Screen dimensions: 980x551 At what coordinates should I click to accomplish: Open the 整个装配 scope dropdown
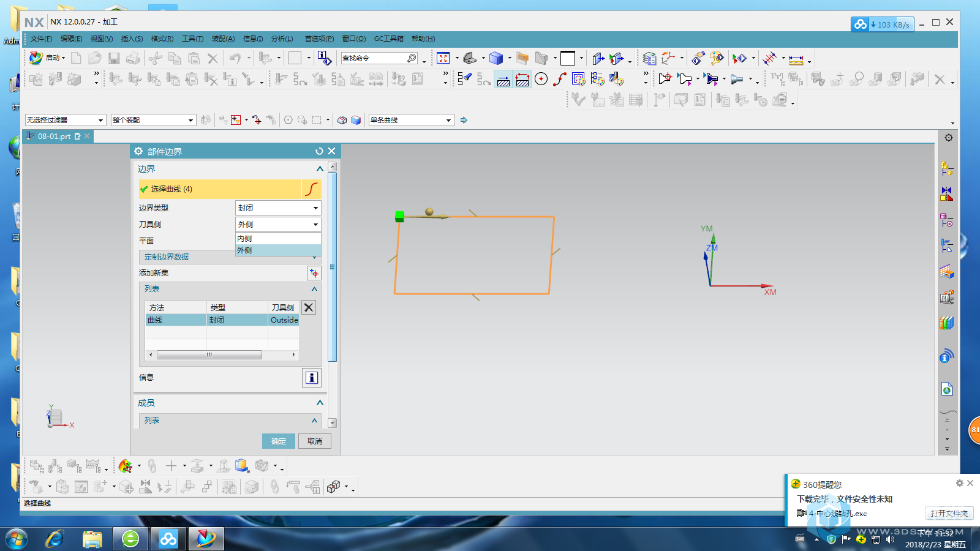coord(153,120)
